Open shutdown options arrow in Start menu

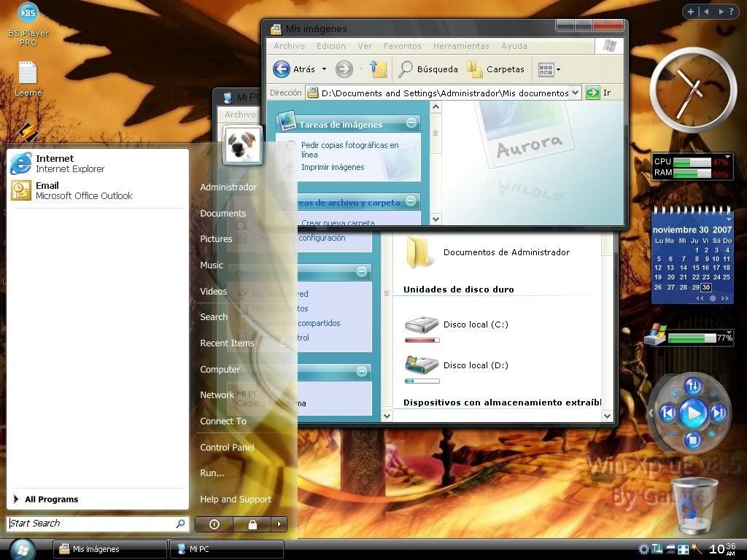coord(279,524)
